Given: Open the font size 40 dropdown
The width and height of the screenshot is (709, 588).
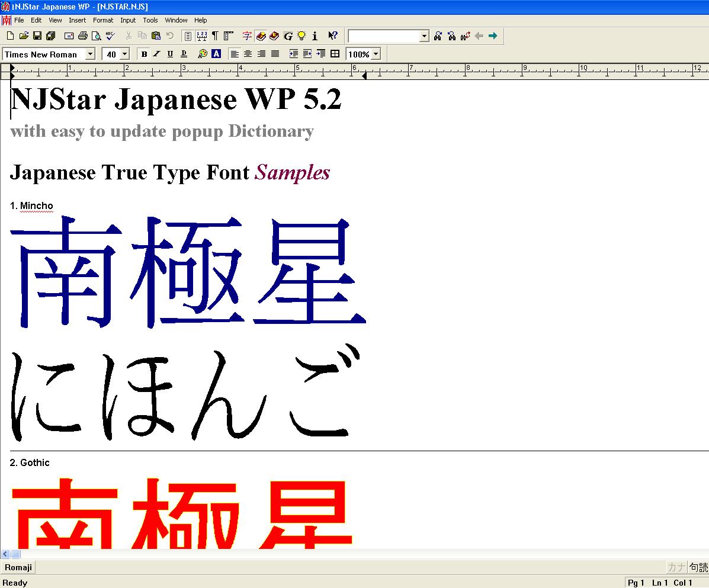Looking at the screenshot, I should click(x=125, y=54).
